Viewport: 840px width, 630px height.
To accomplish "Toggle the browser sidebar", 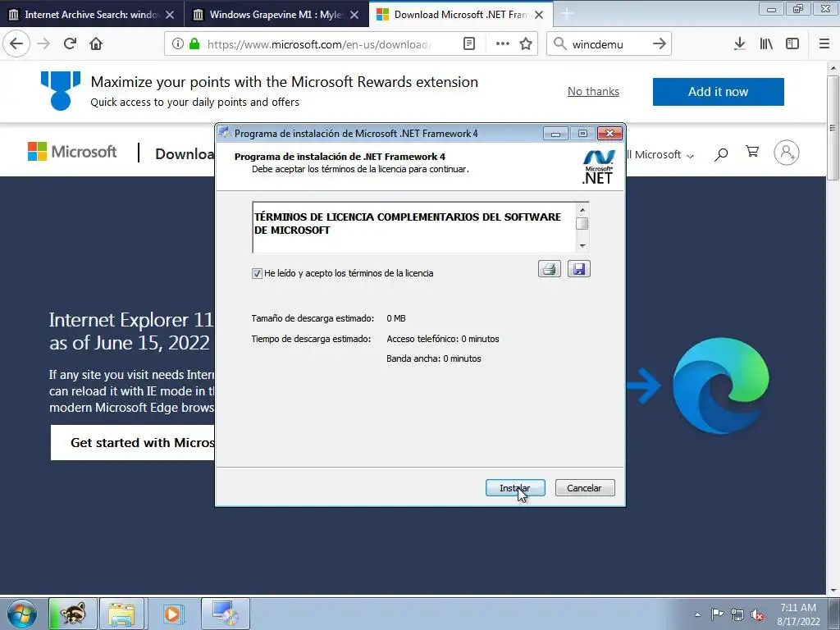I will click(792, 43).
